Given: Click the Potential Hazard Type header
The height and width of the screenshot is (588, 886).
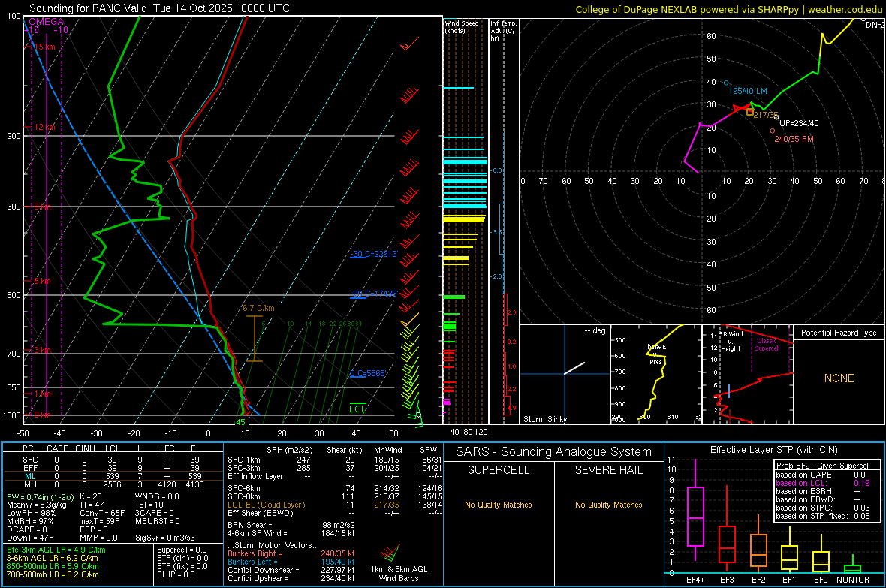Looking at the screenshot, I should (x=839, y=333).
